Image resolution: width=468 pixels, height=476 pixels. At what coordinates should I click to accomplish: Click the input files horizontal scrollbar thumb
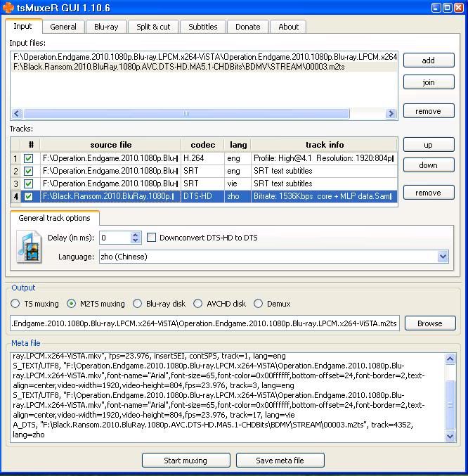(186, 113)
